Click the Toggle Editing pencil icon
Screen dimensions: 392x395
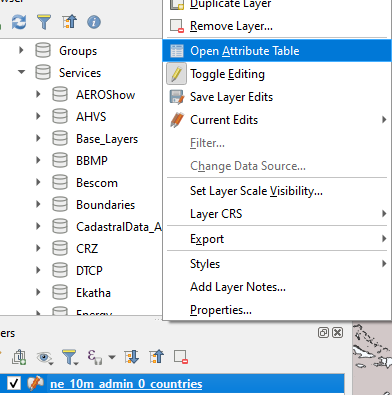[x=176, y=74]
